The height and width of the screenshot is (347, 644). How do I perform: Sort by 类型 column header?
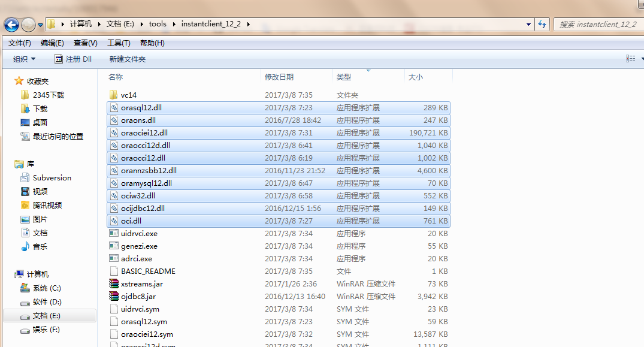click(x=343, y=77)
